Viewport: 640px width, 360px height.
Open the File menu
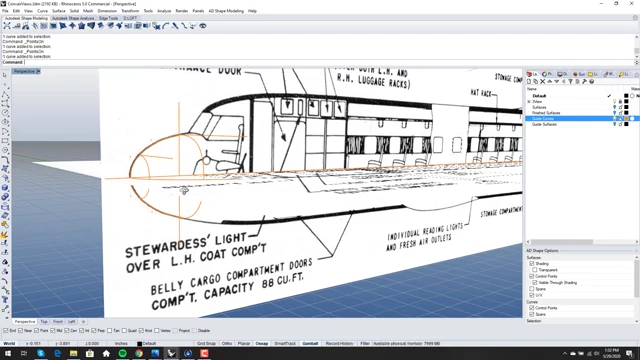point(5,11)
